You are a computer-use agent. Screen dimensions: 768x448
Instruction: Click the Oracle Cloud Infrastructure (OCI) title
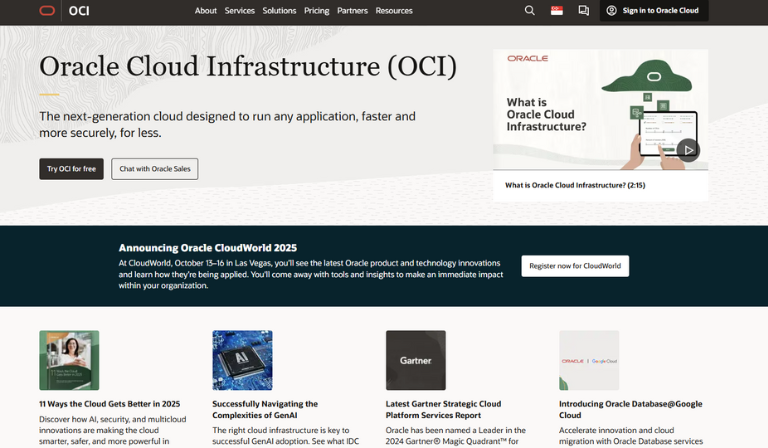click(x=248, y=66)
